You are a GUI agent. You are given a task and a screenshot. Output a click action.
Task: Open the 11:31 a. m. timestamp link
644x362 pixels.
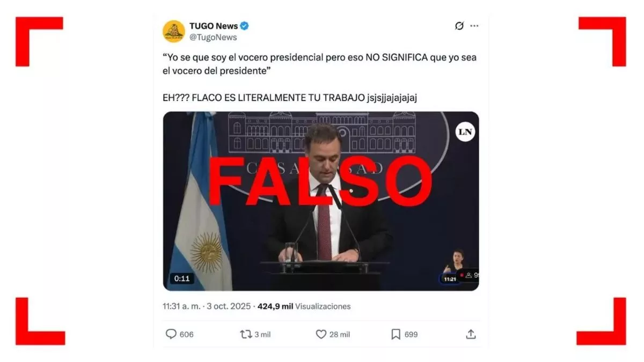(182, 306)
